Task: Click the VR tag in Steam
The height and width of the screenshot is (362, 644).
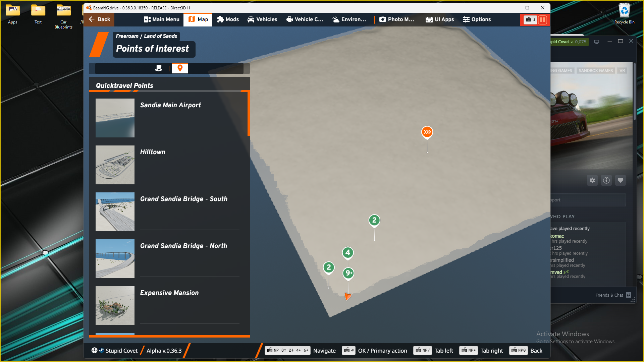Action: (622, 71)
